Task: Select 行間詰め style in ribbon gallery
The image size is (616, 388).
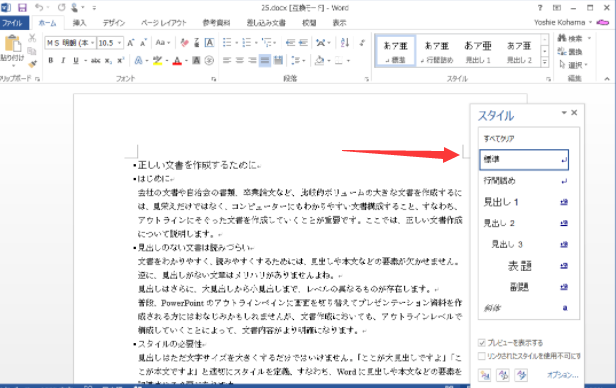Action: coord(437,51)
